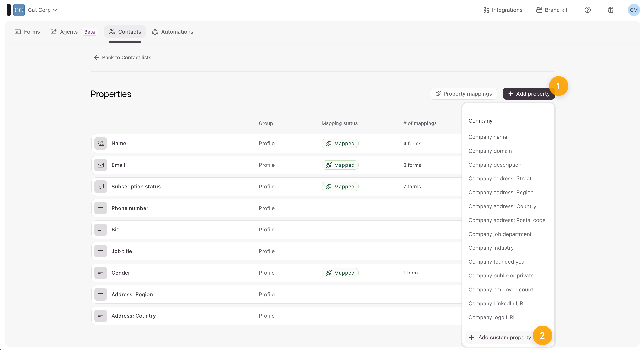The height and width of the screenshot is (350, 644).
Task: Click the CM user avatar
Action: tap(633, 10)
